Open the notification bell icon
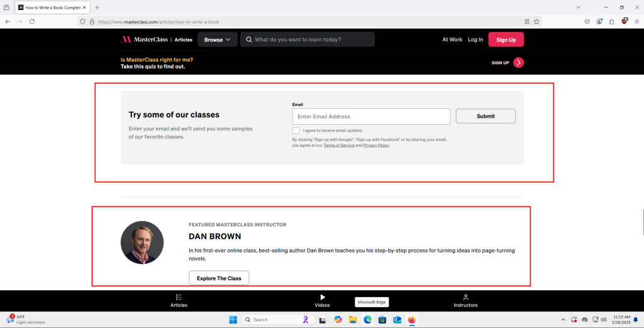The height and width of the screenshot is (328, 644). click(636, 319)
